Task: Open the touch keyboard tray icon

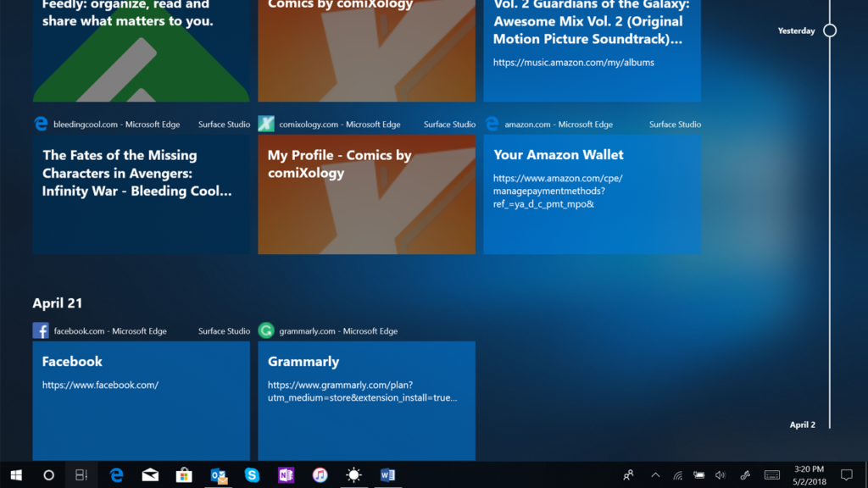Action: tap(771, 474)
